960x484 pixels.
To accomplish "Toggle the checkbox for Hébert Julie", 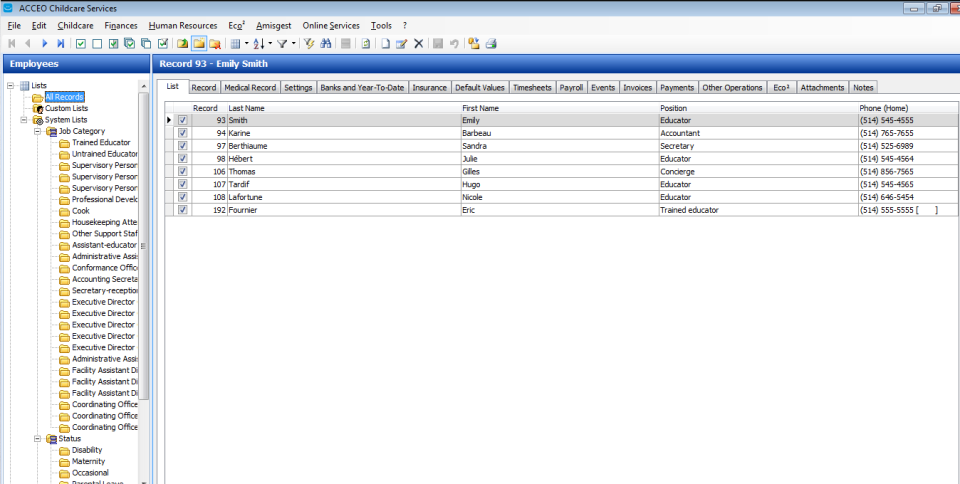I will click(182, 159).
